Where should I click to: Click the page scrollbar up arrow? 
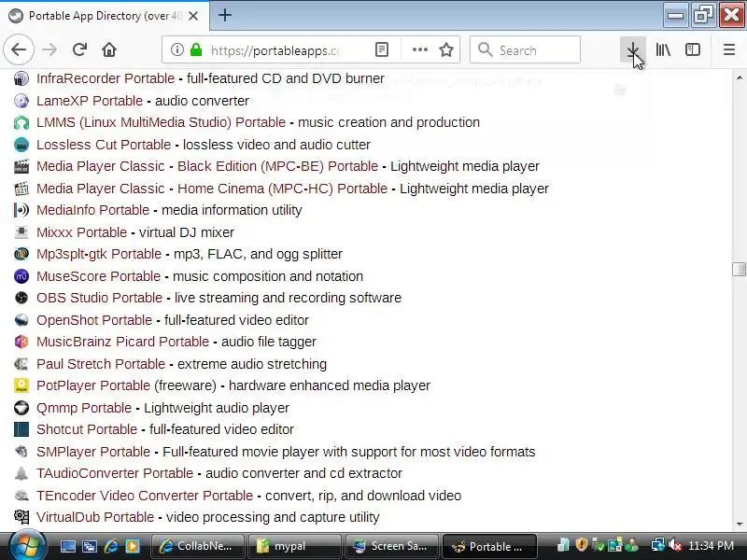(739, 77)
